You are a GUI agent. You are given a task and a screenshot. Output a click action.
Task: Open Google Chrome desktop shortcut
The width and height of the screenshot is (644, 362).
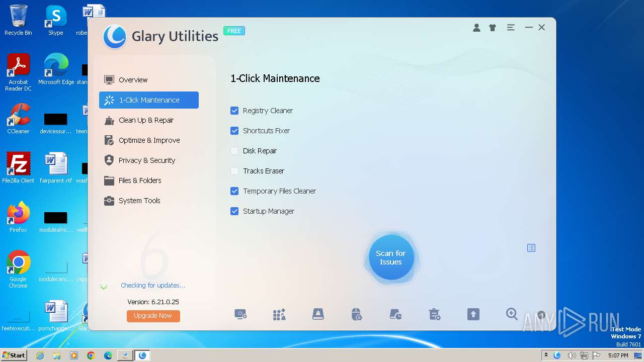click(18, 269)
